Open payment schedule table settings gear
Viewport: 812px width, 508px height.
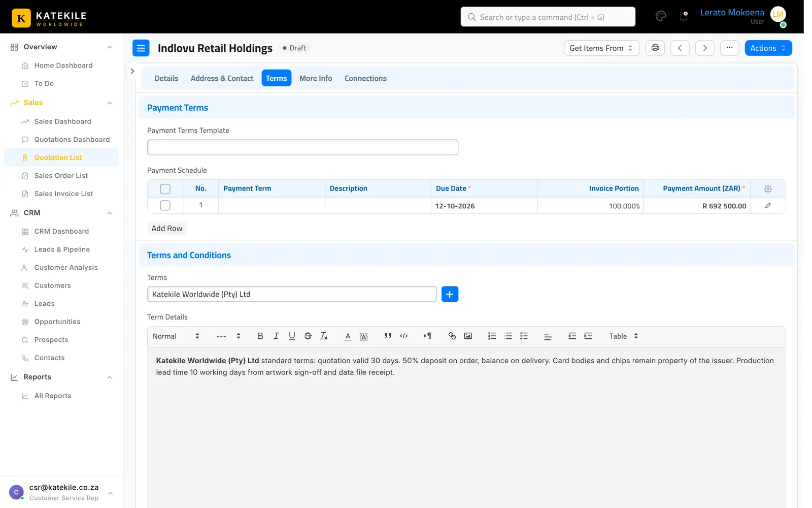(x=768, y=189)
